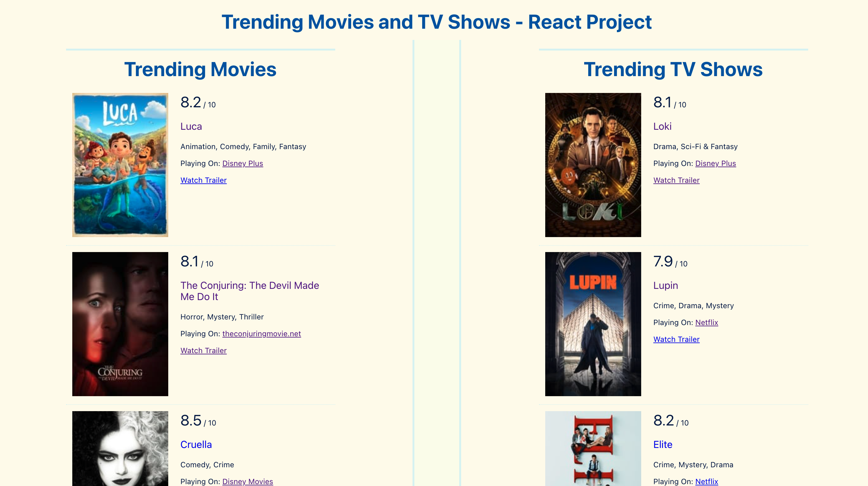Open Disney Movies link for Cruella
The width and height of the screenshot is (868, 486).
[x=247, y=482]
